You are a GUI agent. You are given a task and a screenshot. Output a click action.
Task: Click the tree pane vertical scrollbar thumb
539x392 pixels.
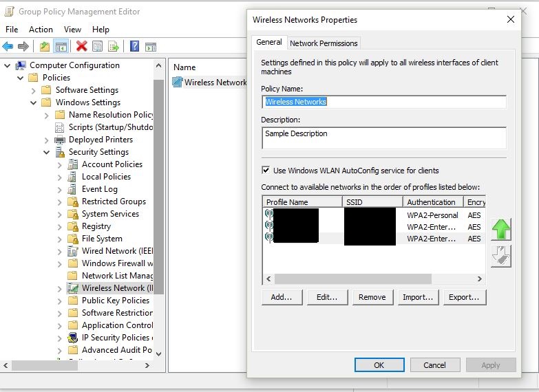coord(158,186)
